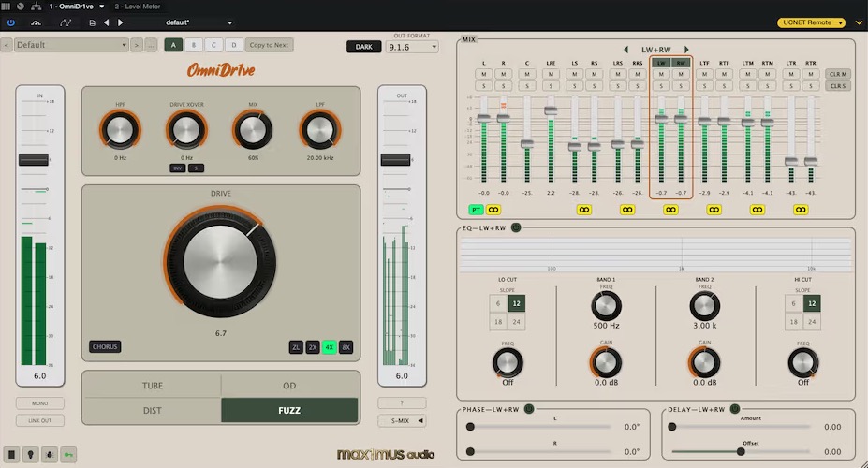868x468 pixels.
Task: Go to previous host preset arrow
Action: point(107,22)
